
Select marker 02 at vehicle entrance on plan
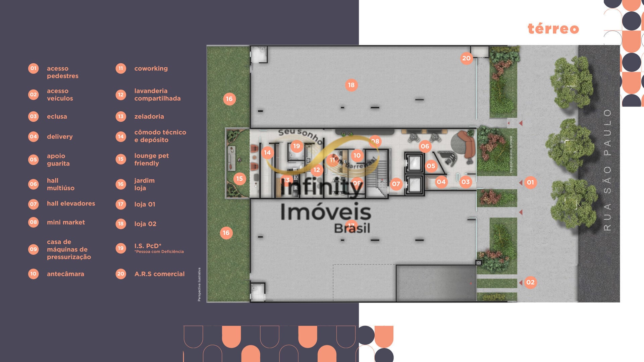(530, 282)
